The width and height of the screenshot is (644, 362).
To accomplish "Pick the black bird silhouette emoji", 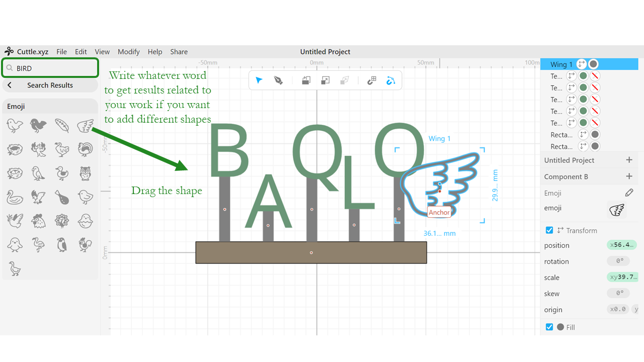I will click(x=38, y=125).
